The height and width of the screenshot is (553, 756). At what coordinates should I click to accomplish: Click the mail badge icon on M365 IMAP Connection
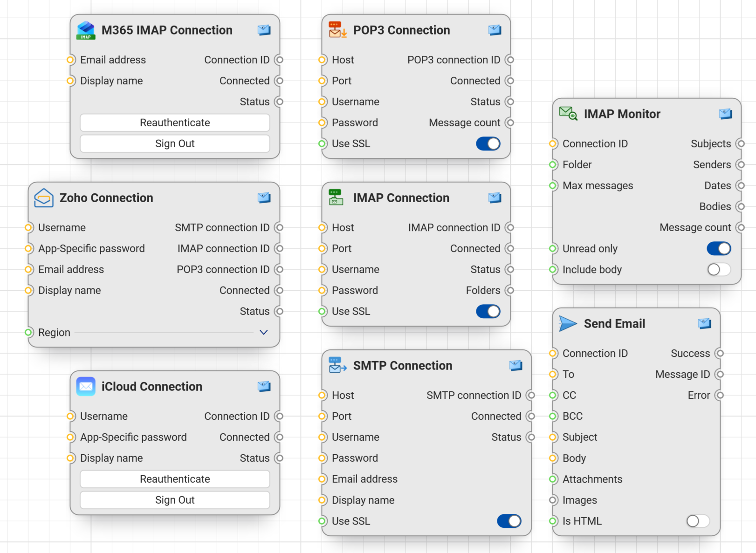click(x=264, y=30)
